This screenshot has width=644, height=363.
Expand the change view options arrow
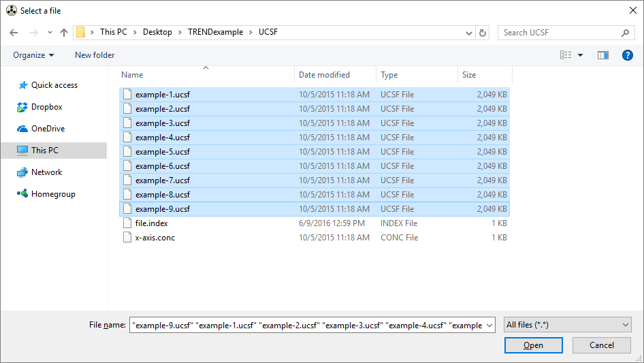[x=580, y=55]
